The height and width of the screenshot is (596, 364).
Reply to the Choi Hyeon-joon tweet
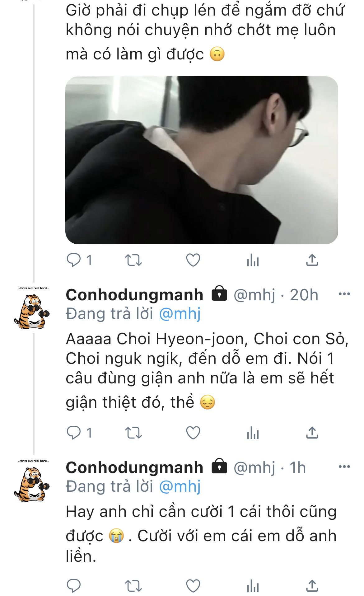(74, 433)
